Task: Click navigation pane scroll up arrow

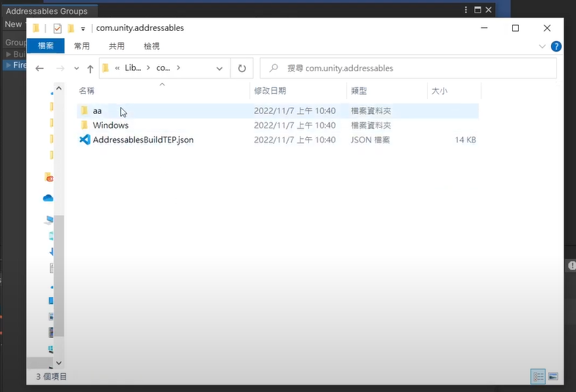Action: coord(59,88)
